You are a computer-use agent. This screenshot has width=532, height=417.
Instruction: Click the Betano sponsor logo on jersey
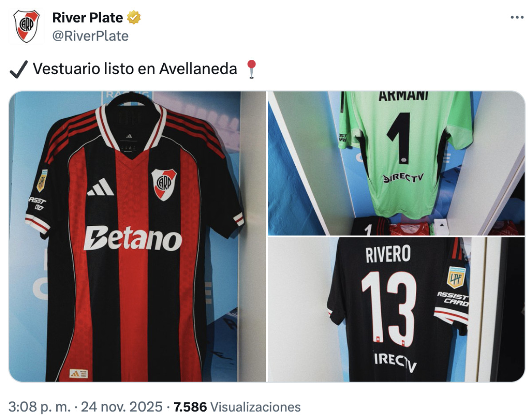(x=133, y=239)
